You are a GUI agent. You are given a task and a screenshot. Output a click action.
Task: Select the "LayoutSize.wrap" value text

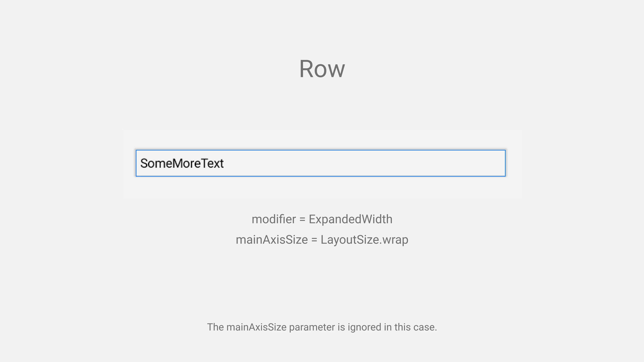pos(364,240)
